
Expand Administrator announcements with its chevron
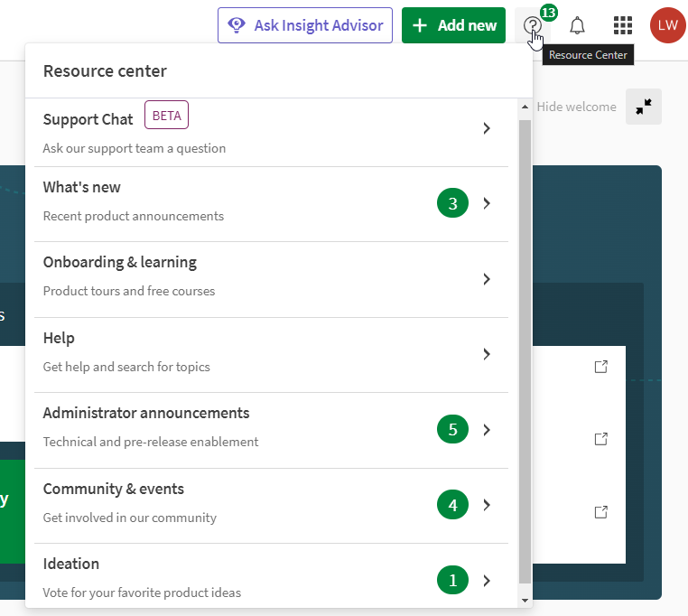486,430
